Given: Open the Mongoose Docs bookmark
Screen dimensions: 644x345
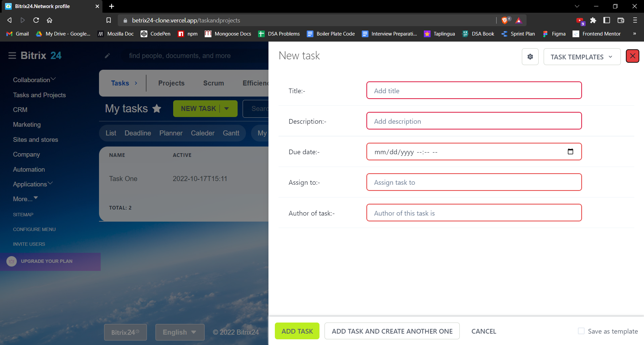Looking at the screenshot, I should click(x=228, y=34).
